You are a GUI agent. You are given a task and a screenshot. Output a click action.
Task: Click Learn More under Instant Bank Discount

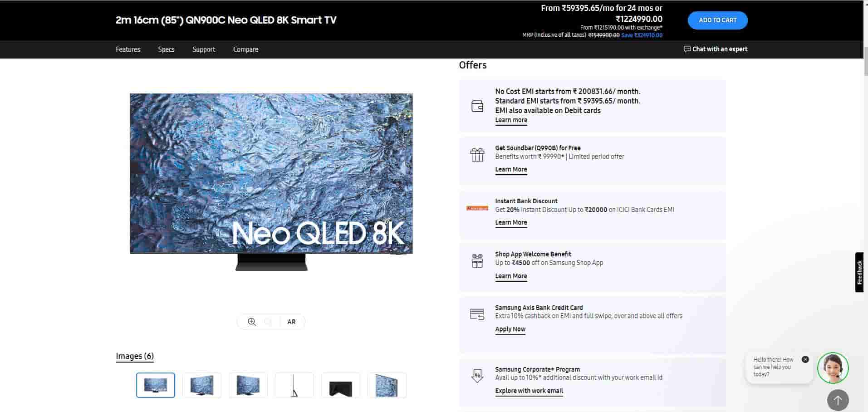511,222
